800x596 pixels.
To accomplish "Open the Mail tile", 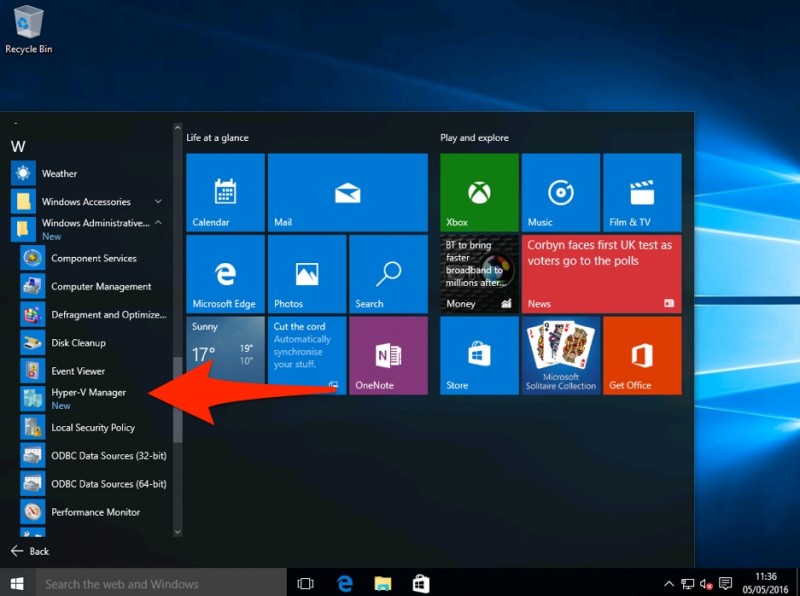I will coord(347,192).
